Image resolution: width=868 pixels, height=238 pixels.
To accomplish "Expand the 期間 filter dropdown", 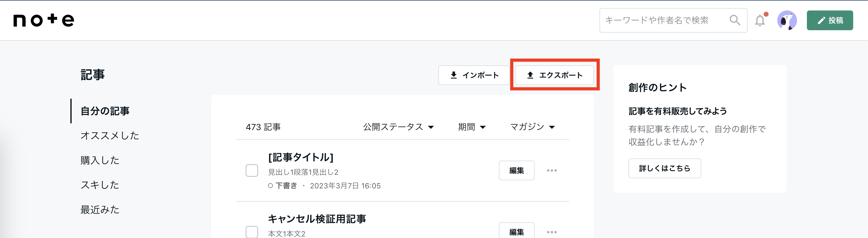I will coord(472,127).
